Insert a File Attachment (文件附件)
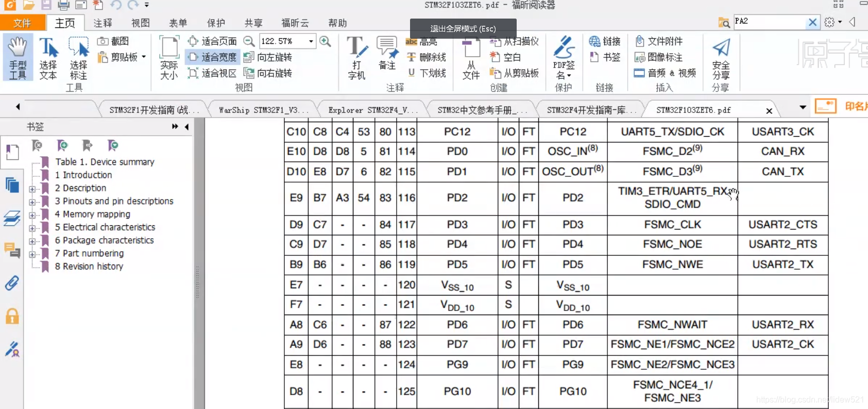The width and height of the screenshot is (868, 409). pyautogui.click(x=659, y=41)
